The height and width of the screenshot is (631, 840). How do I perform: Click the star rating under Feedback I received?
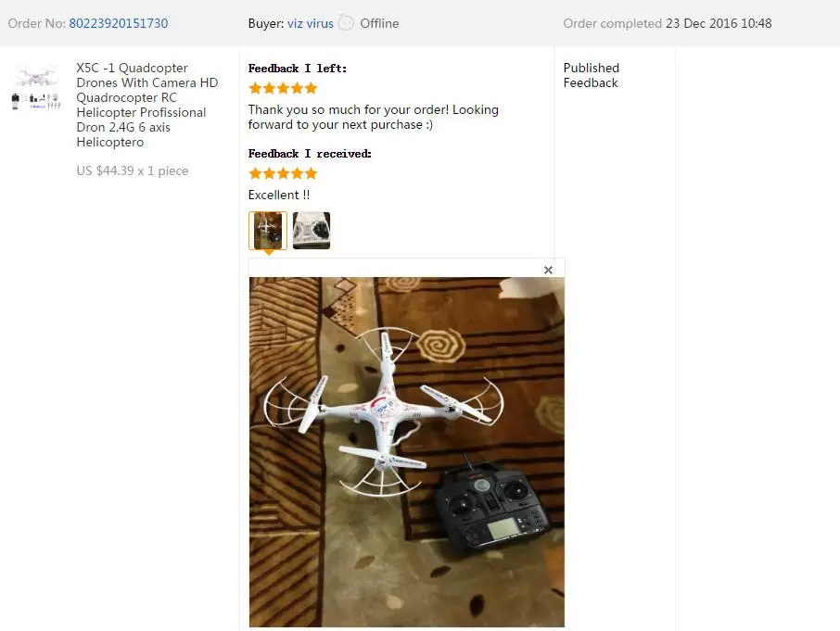(283, 173)
